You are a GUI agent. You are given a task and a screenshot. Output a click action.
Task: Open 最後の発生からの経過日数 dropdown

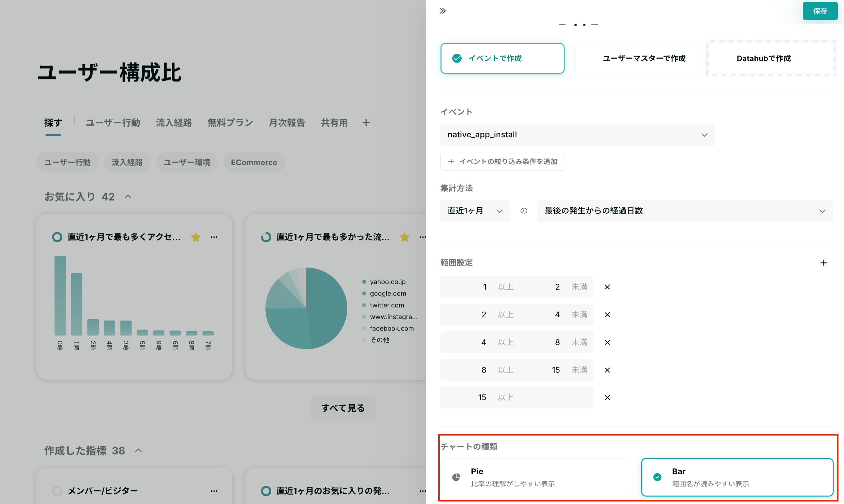685,210
